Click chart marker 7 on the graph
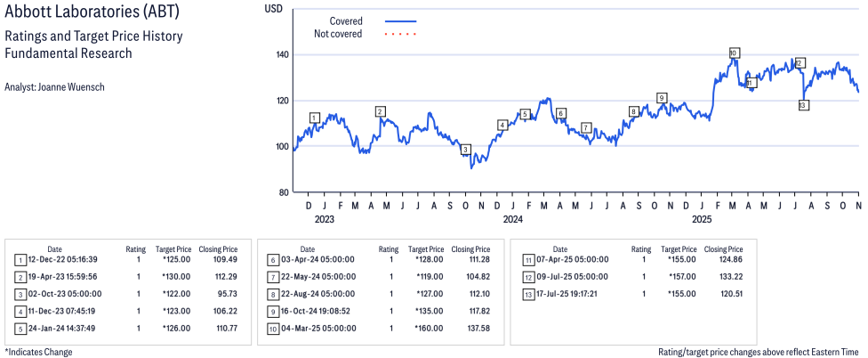The image size is (868, 358). click(x=585, y=127)
